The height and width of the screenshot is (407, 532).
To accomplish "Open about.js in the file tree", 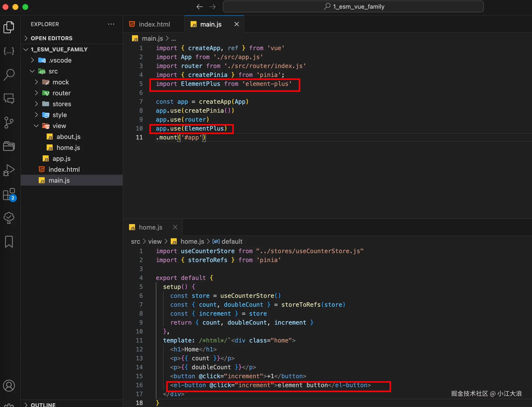I will coord(68,137).
